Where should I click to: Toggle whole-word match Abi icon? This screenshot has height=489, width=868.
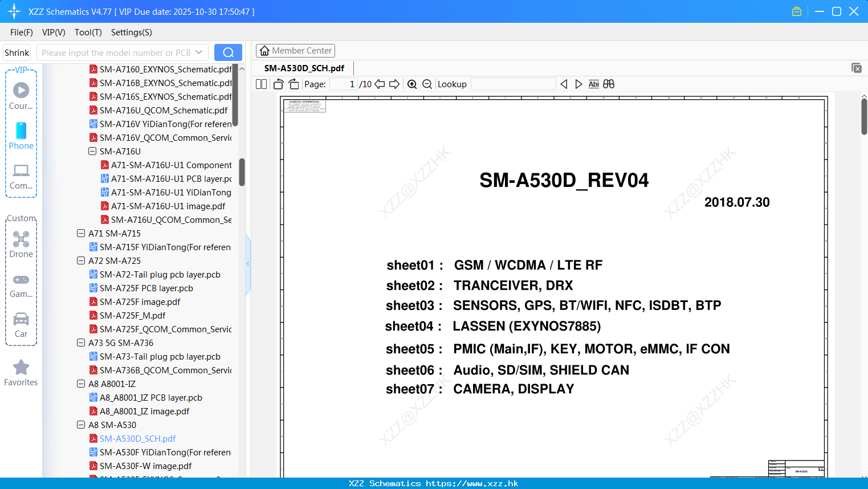(593, 84)
